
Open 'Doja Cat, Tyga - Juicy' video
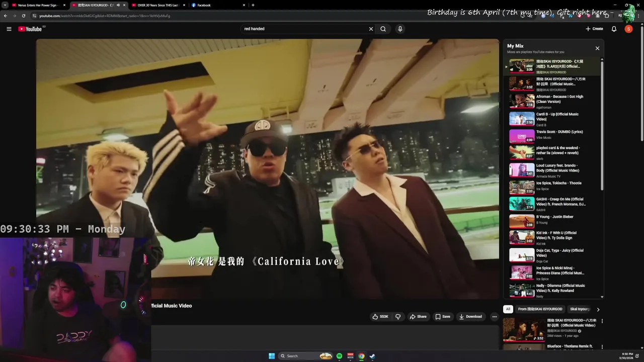point(552,255)
